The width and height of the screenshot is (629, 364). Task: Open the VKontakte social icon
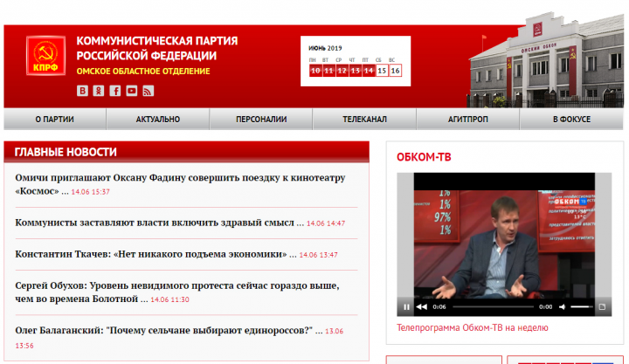click(x=82, y=91)
